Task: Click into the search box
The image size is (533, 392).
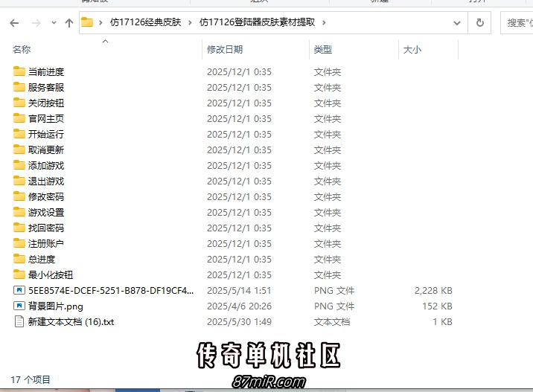Action: point(517,23)
